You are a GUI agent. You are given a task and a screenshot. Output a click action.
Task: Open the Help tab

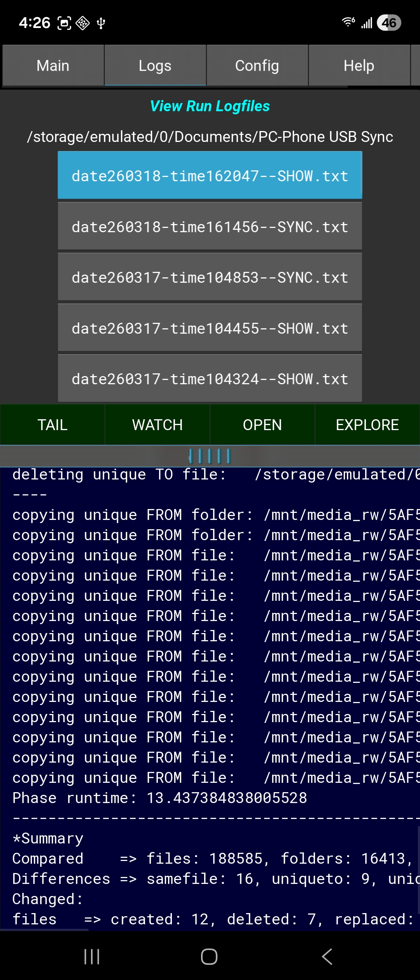coord(359,65)
